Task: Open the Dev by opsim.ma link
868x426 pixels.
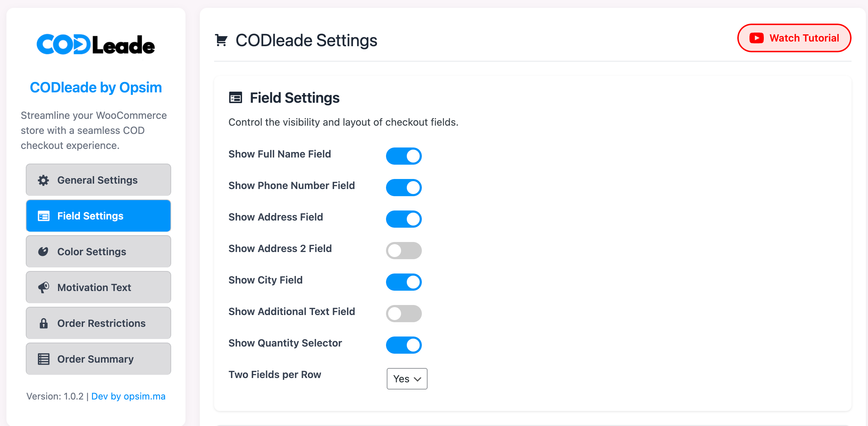Action: [128, 396]
